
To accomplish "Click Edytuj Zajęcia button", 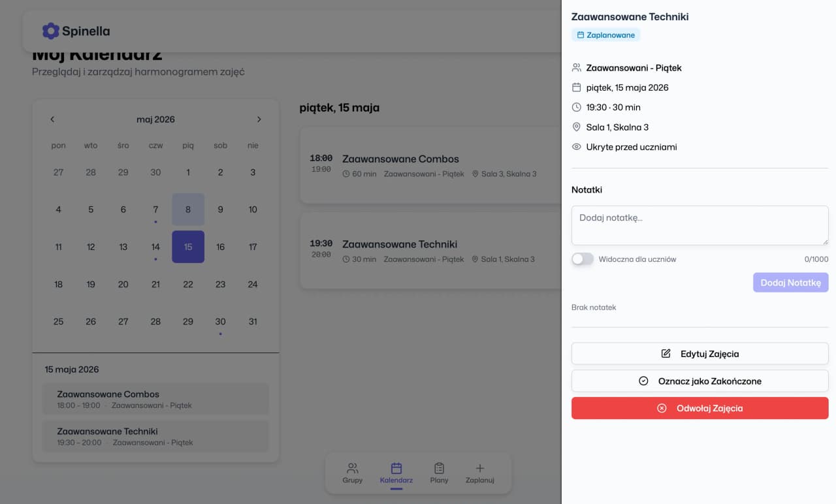I will (x=699, y=354).
